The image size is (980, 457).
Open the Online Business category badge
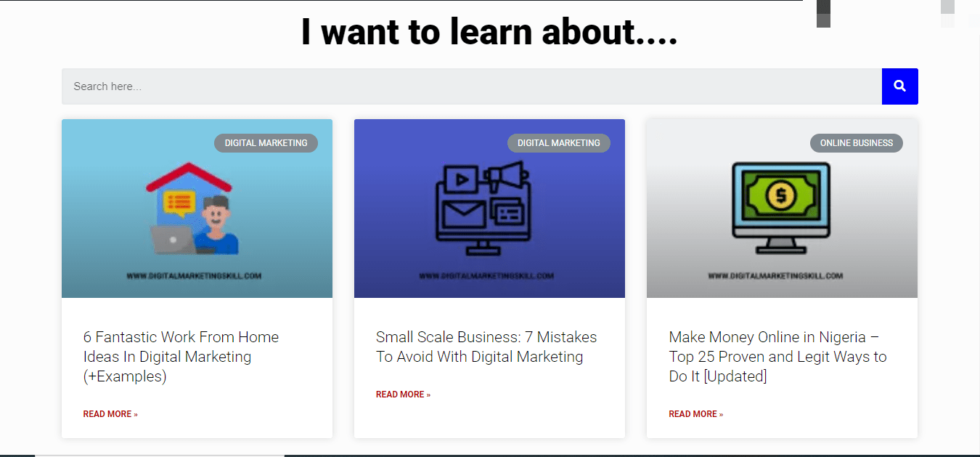(x=856, y=143)
